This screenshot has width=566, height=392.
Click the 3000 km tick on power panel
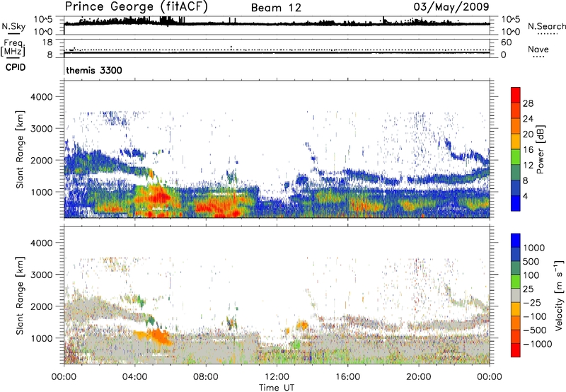(41, 129)
